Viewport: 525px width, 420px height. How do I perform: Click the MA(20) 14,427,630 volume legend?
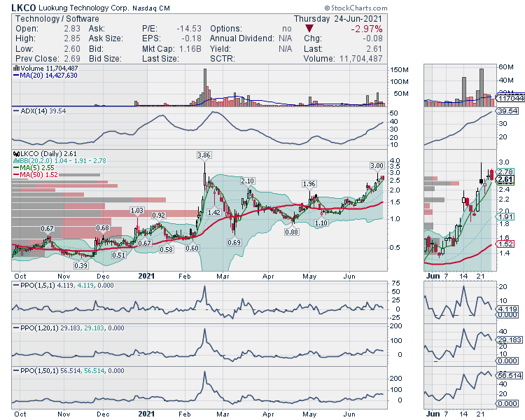click(x=45, y=76)
